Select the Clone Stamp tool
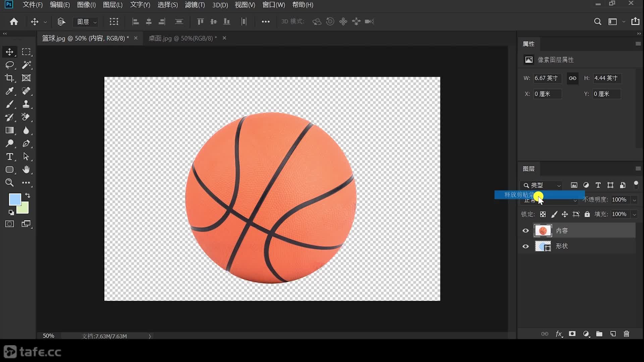Viewport: 644px width, 362px height. pos(26,104)
